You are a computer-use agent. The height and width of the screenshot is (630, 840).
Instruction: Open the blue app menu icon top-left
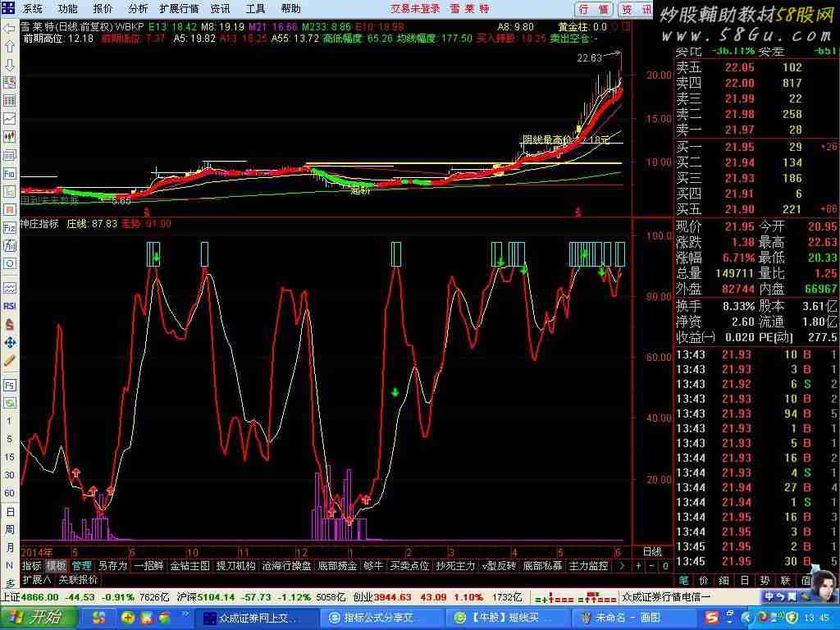(x=8, y=8)
